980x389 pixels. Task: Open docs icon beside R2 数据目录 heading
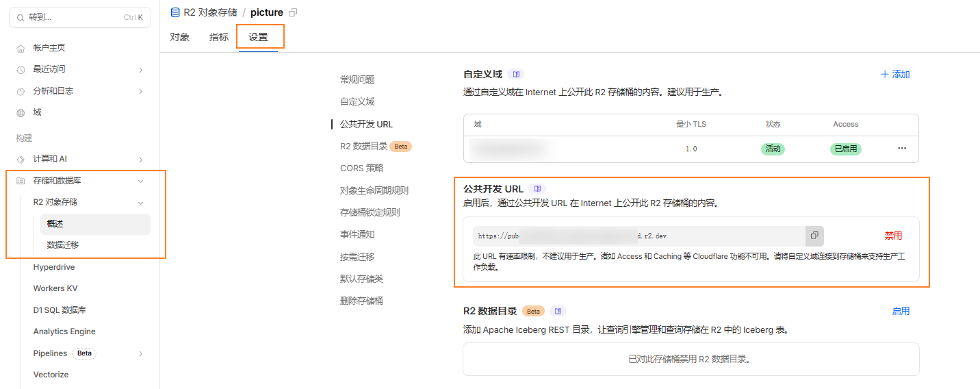pyautogui.click(x=558, y=311)
